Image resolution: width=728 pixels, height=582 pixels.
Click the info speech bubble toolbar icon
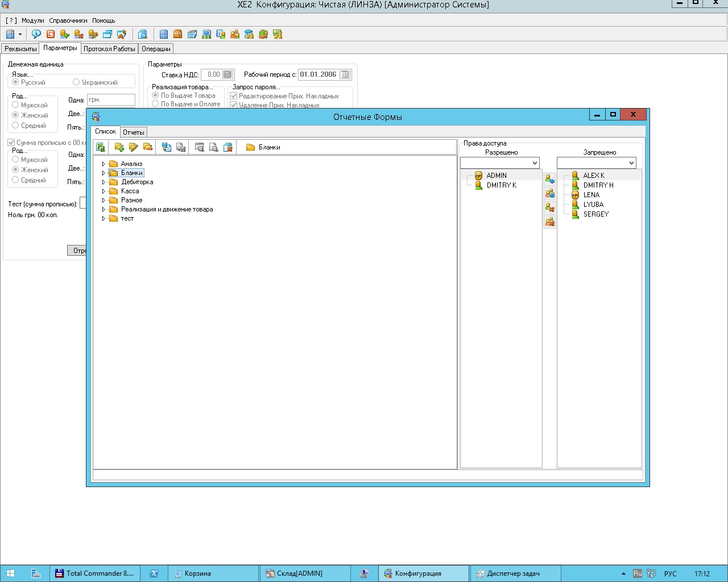36,34
